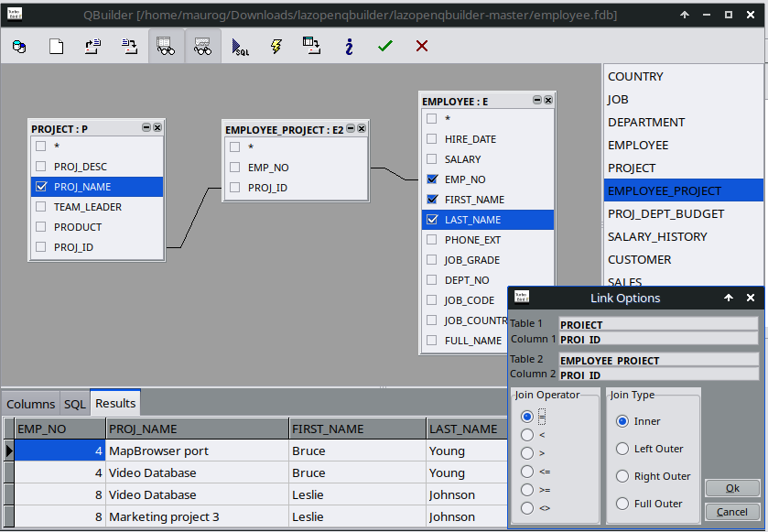Click the save results table icon
768x532 pixels.
311,46
